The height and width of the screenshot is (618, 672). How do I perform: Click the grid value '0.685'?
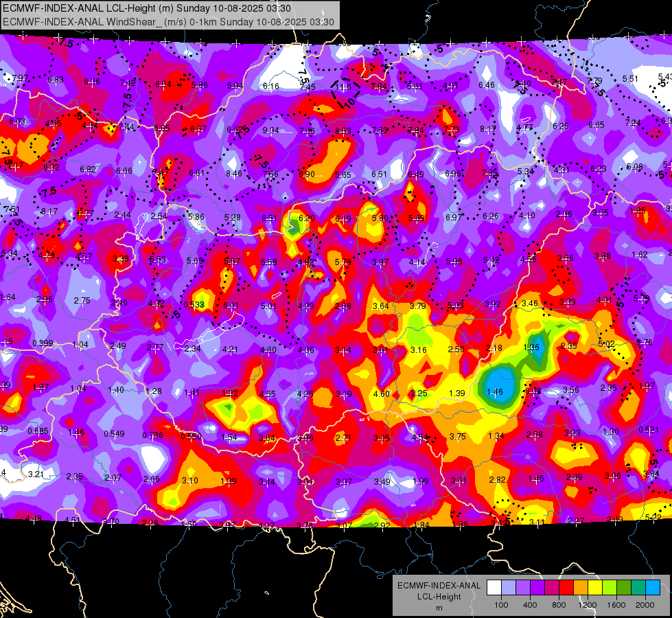tap(38, 431)
